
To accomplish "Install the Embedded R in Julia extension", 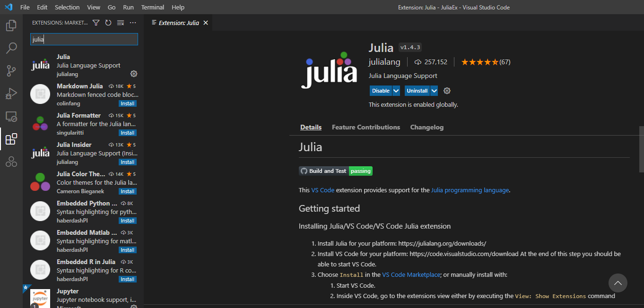I will click(x=128, y=279).
